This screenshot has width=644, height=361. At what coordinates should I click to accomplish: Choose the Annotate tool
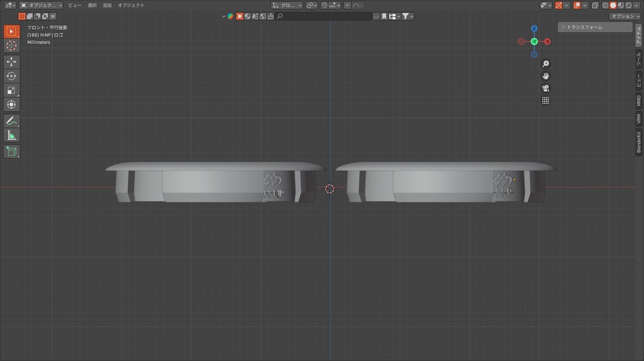(x=11, y=121)
